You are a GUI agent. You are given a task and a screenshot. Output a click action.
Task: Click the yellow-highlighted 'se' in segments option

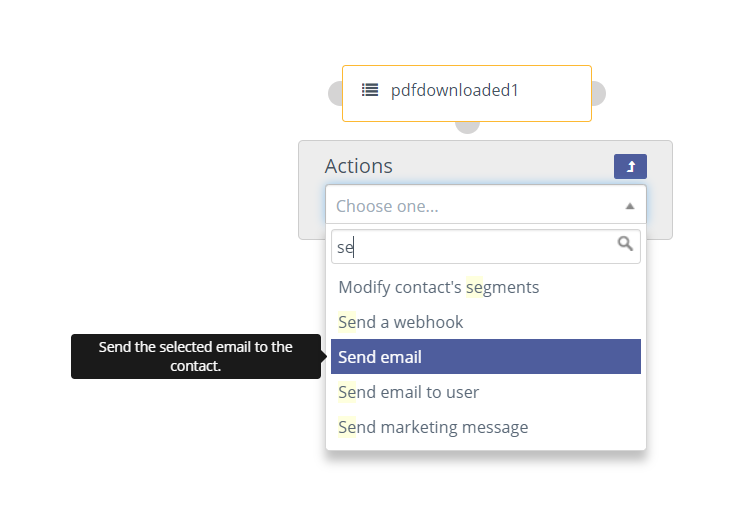coord(474,287)
